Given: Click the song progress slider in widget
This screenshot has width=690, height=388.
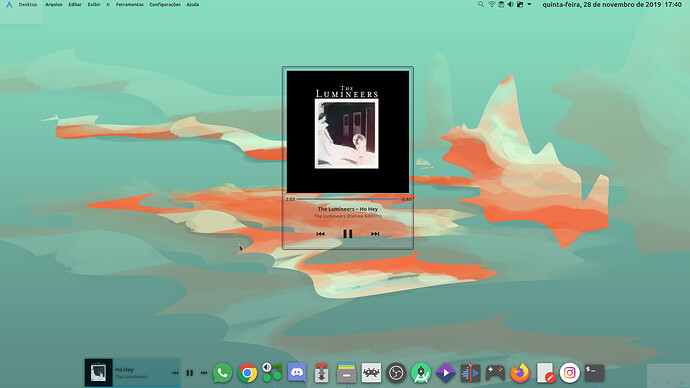Looking at the screenshot, I should pos(348,199).
